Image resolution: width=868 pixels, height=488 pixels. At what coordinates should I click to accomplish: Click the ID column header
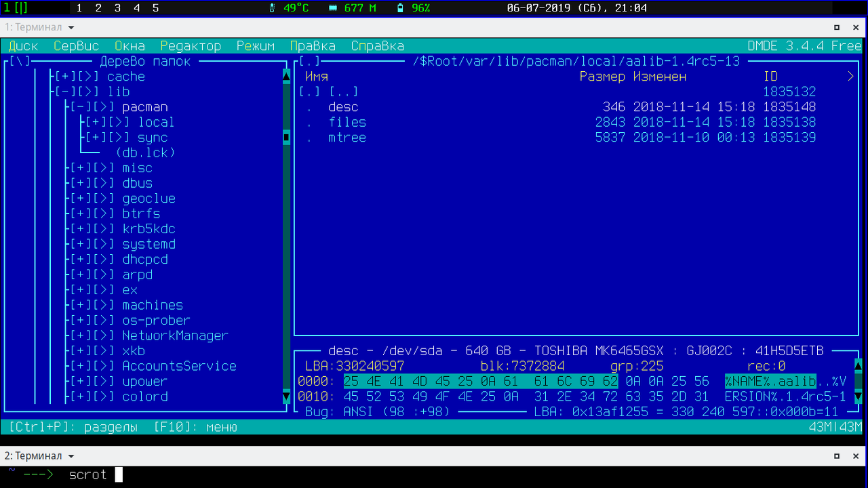pyautogui.click(x=771, y=77)
